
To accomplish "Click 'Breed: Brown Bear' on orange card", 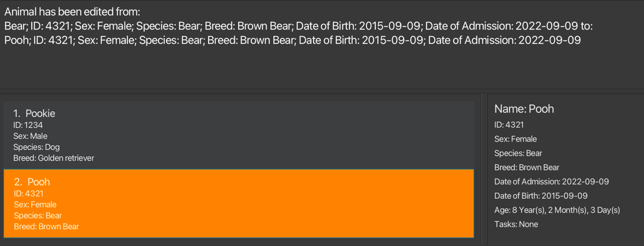I will 47,226.
